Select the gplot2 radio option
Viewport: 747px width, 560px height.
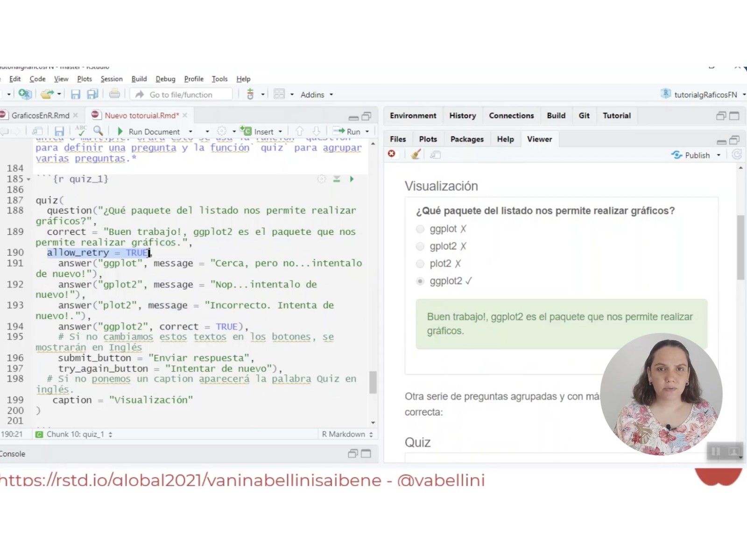coord(420,246)
